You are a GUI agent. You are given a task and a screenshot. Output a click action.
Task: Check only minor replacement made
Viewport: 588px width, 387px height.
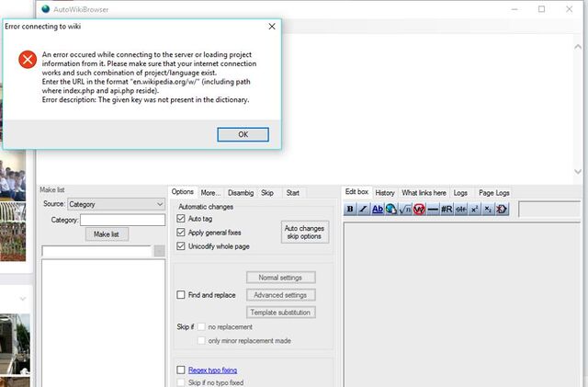[x=201, y=341]
